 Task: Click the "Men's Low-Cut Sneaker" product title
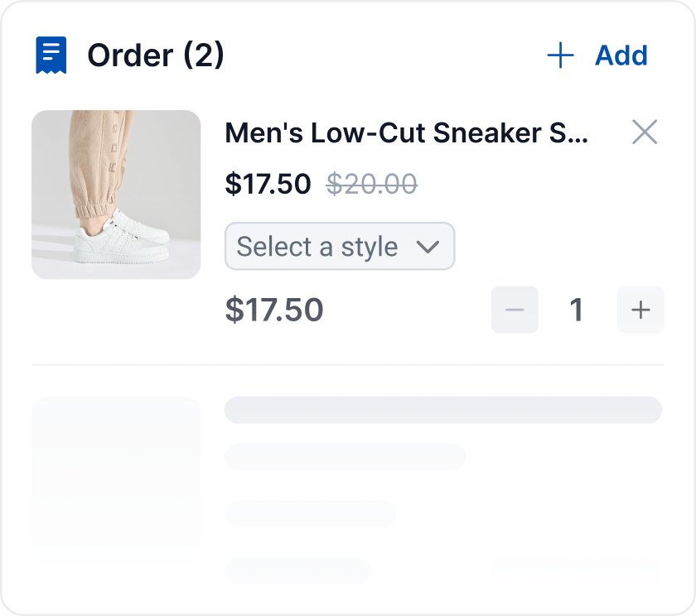[406, 132]
